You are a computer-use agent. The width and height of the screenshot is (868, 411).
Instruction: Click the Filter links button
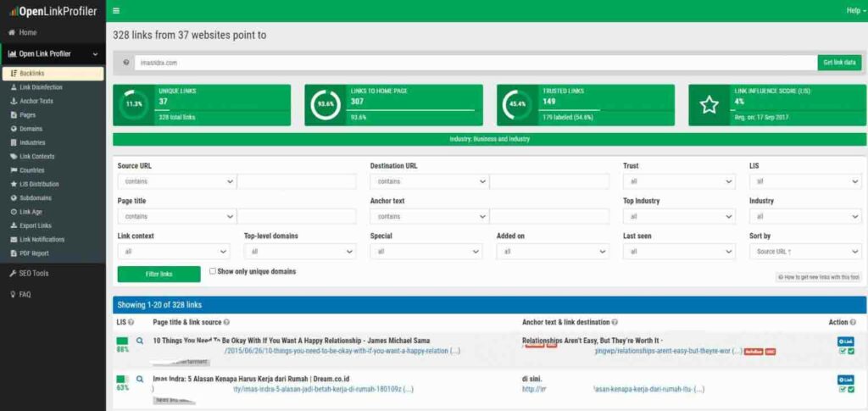[x=159, y=274]
